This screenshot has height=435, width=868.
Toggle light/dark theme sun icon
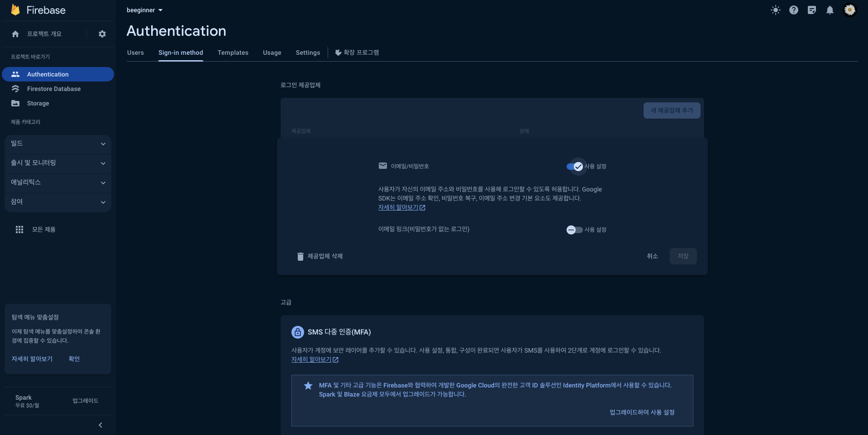(776, 10)
